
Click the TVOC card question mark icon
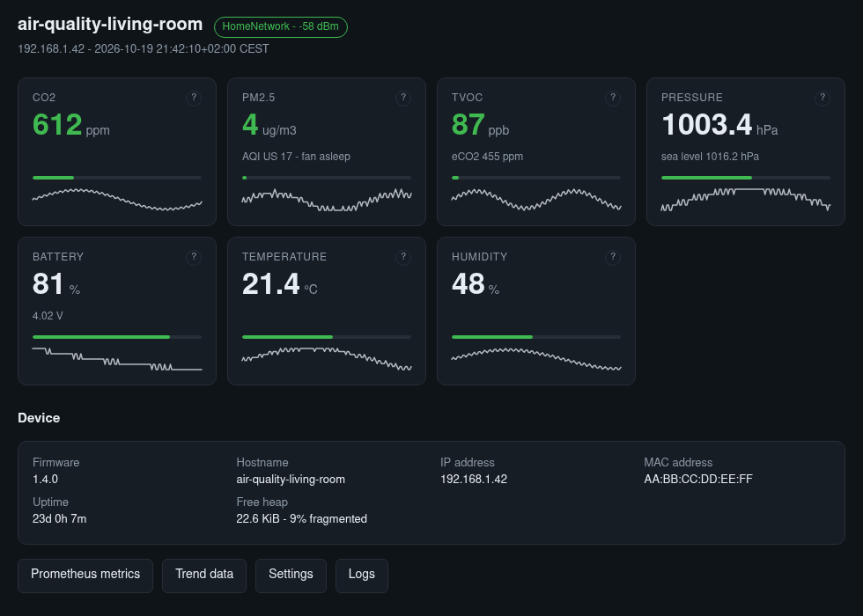(x=613, y=98)
